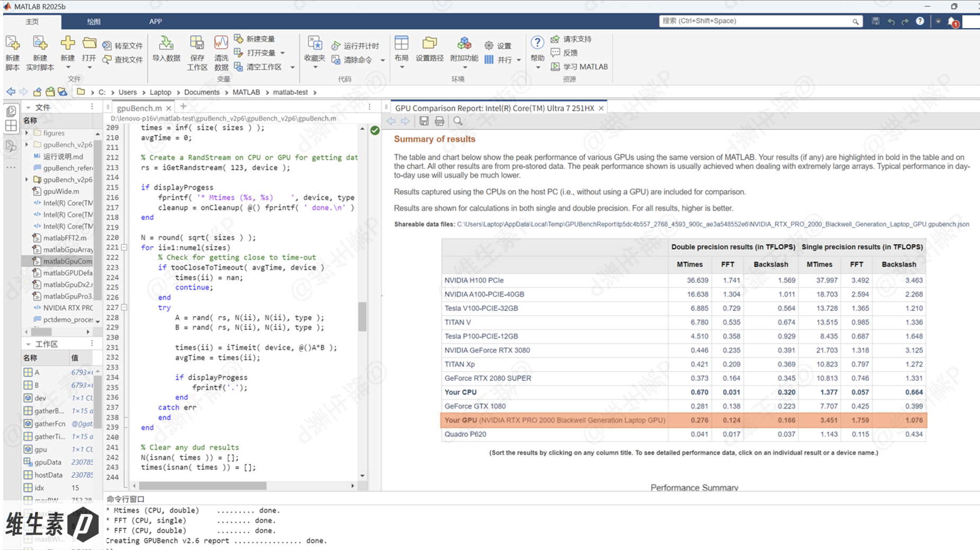Expand the figures folder
The height and width of the screenshot is (550, 980).
[27, 133]
